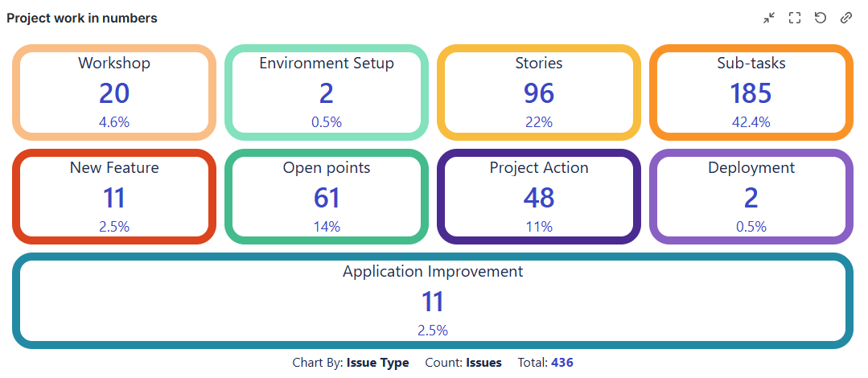Click the Issue Type chart-by label
This screenshot has width=868, height=378.
point(377,363)
